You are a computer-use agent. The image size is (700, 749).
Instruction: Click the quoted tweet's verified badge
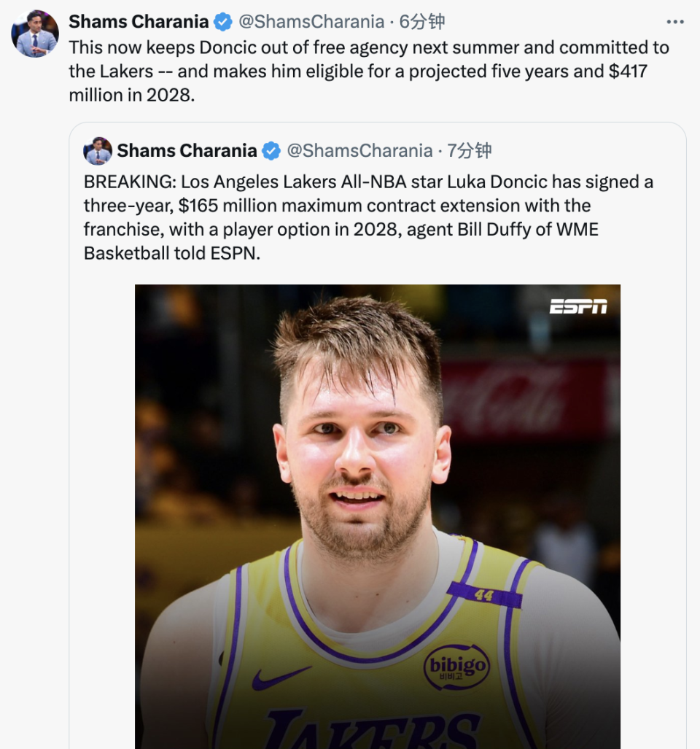tap(271, 151)
